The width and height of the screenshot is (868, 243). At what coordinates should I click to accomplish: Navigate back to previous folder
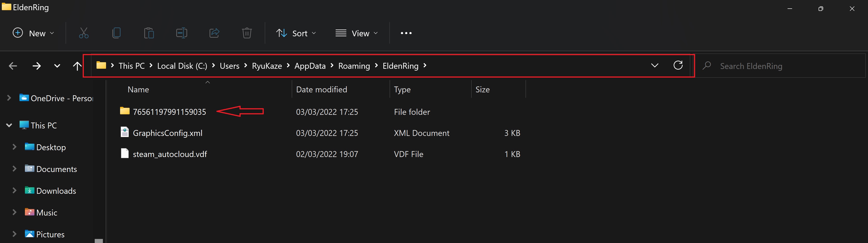click(x=13, y=66)
